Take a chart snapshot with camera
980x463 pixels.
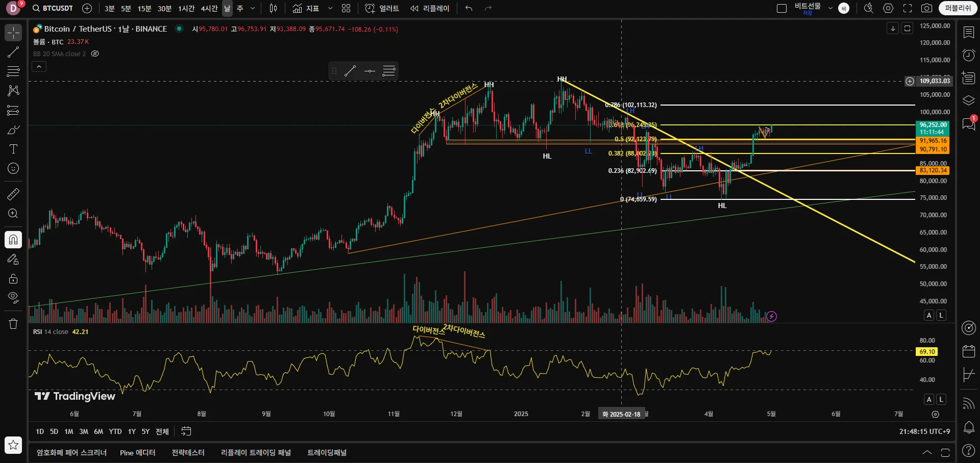pos(927,8)
